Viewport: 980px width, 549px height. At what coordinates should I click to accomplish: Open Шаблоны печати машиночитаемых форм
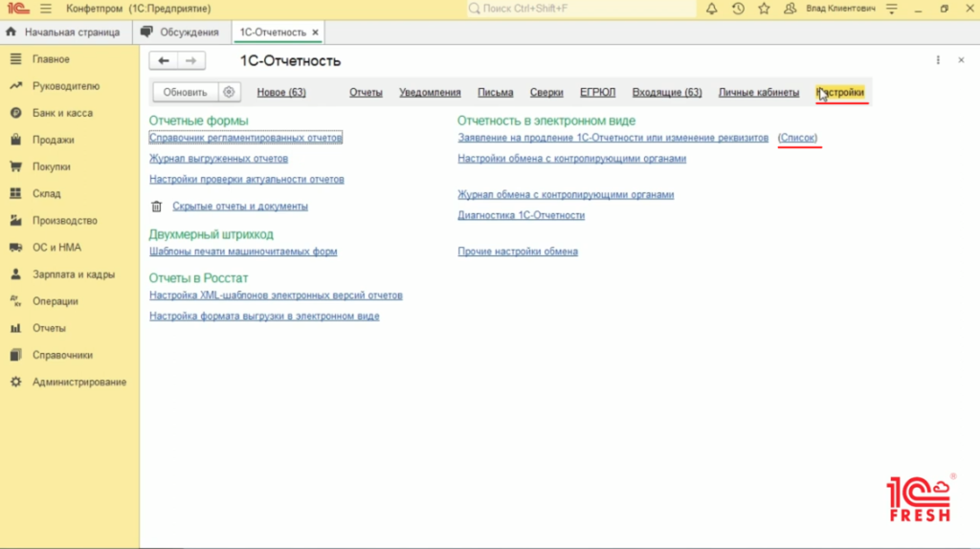coord(243,252)
